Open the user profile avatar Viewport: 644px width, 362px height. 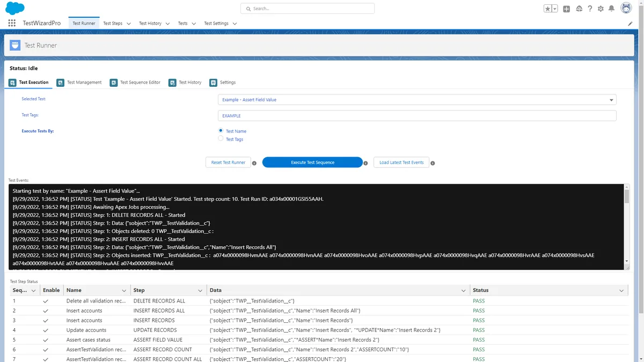tap(626, 8)
